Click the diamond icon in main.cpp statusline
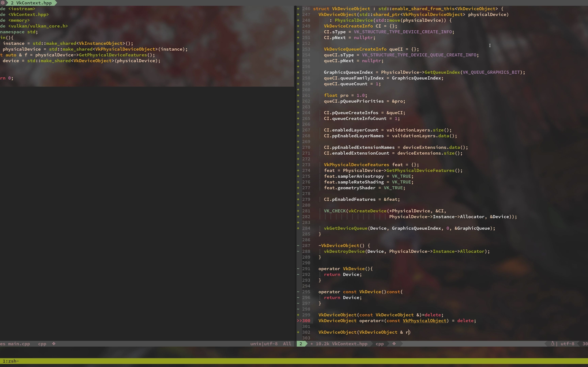Screen dimensions: 588x367 pos(54,344)
